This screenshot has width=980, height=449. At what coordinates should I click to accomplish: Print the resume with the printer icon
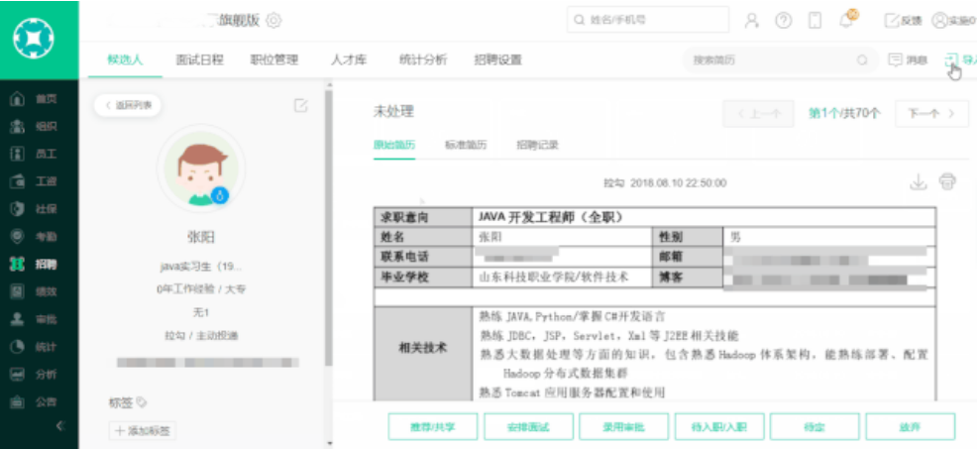(947, 181)
